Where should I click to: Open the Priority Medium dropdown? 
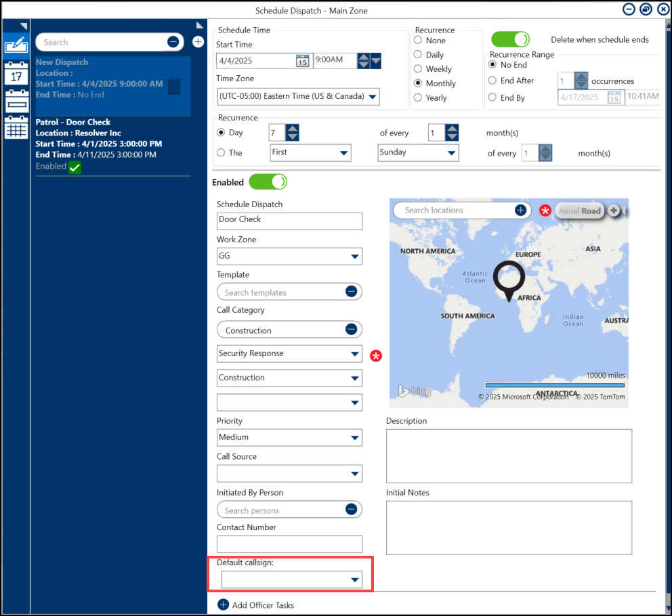354,438
